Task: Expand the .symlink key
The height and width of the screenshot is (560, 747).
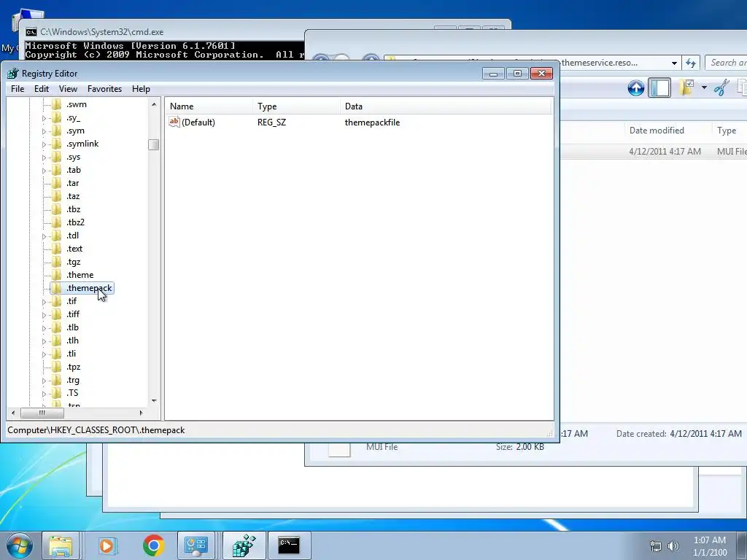Action: pyautogui.click(x=44, y=144)
